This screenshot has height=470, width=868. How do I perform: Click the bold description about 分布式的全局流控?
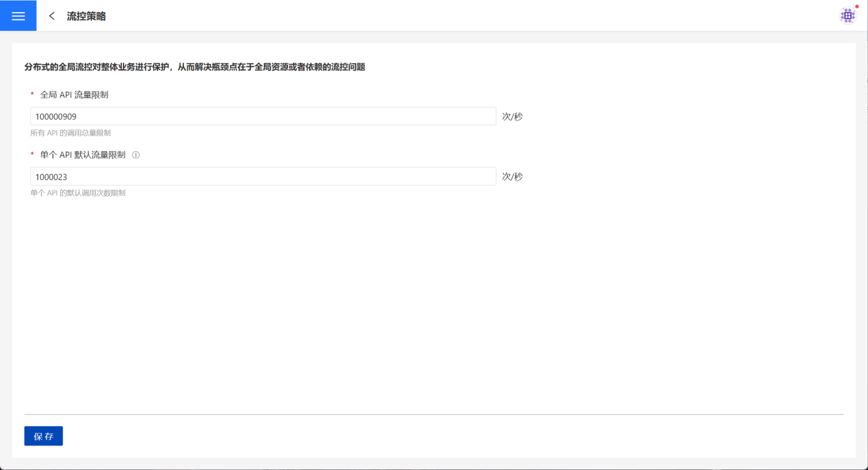195,67
